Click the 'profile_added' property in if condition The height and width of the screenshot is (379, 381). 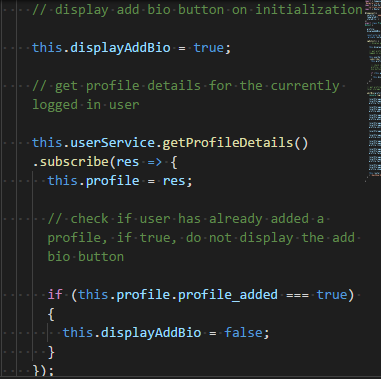coord(228,295)
